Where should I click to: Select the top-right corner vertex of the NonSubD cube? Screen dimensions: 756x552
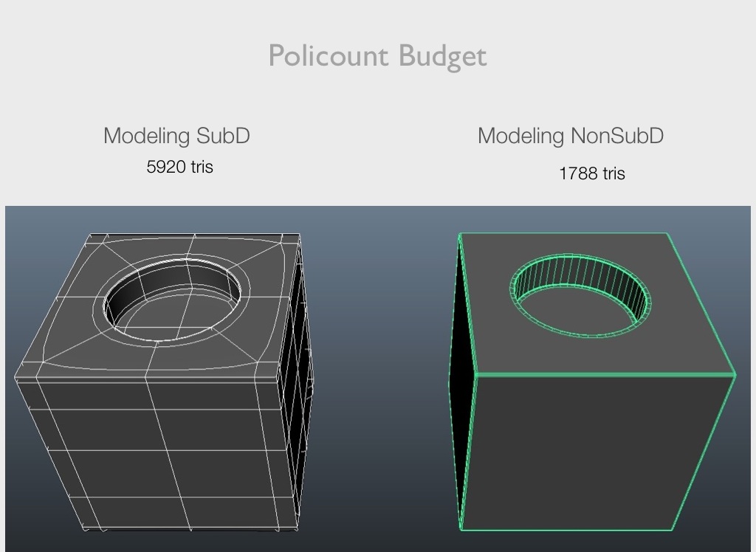(x=667, y=234)
